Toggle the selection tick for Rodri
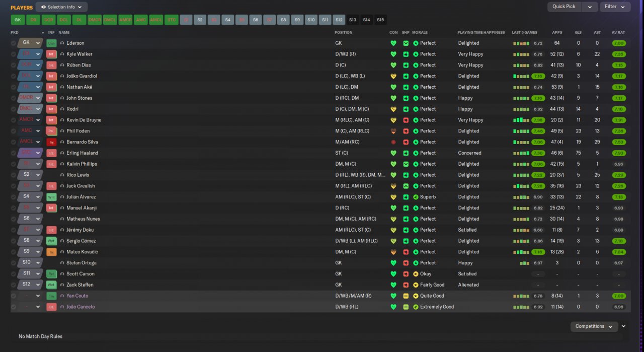The height and width of the screenshot is (352, 644). 14,109
